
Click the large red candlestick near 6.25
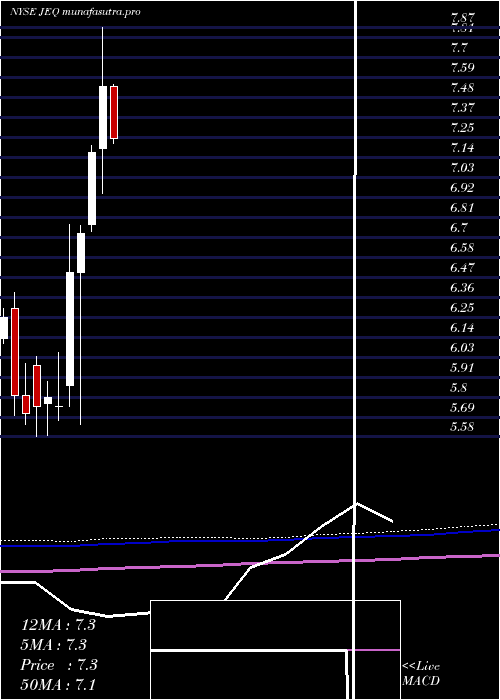[x=15, y=352]
